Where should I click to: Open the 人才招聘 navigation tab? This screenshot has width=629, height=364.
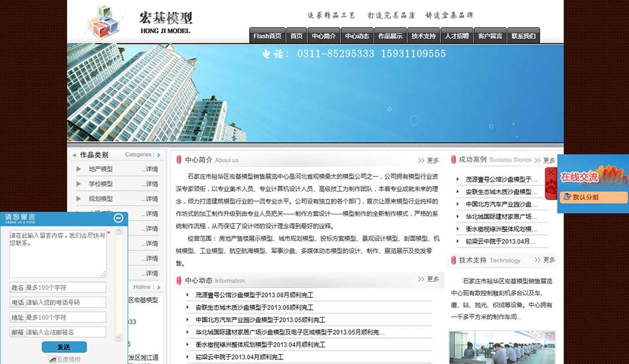(457, 36)
